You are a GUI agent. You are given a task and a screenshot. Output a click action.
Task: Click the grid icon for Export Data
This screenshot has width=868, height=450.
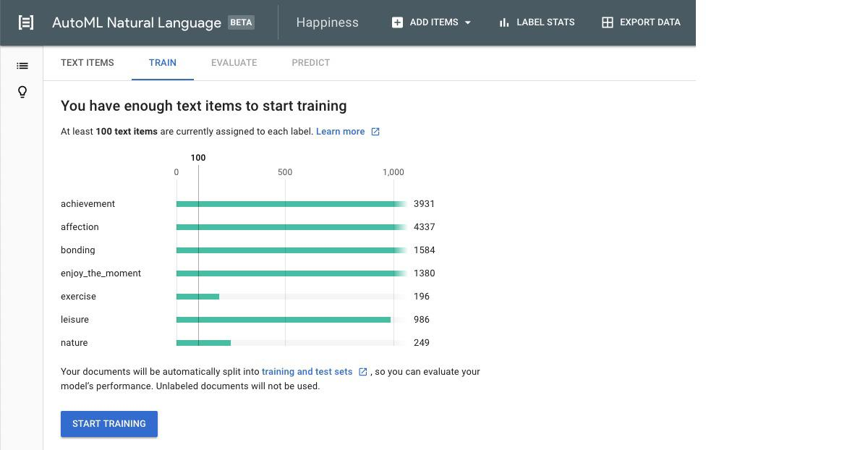[x=608, y=22]
